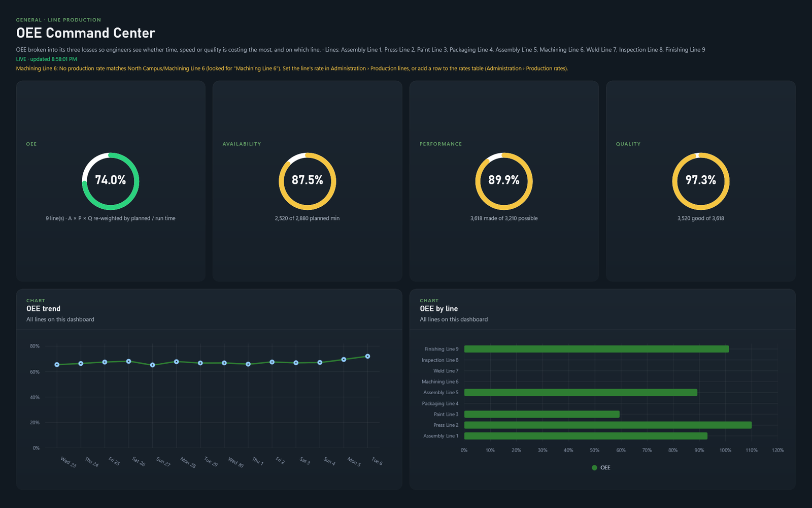Image resolution: width=812 pixels, height=508 pixels.
Task: Click the "Machining Line 6" axis label
Action: click(440, 382)
